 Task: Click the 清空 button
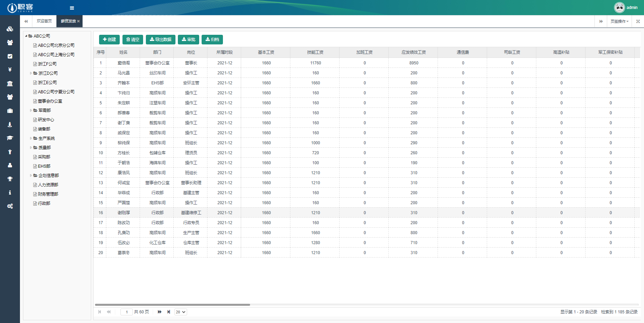pyautogui.click(x=133, y=40)
